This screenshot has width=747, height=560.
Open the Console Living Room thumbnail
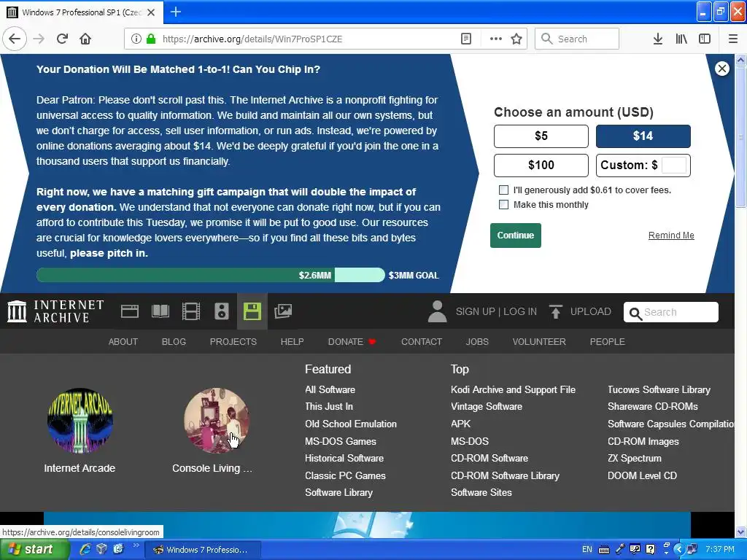pos(217,421)
